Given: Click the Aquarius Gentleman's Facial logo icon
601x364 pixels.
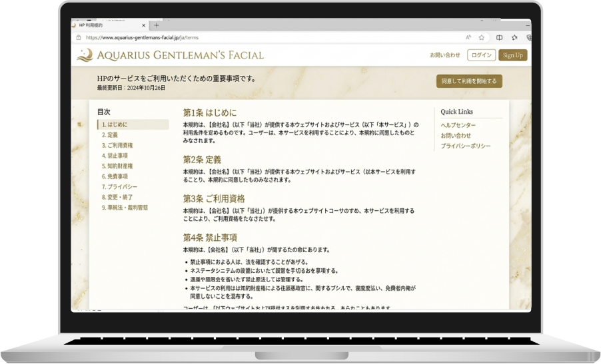Looking at the screenshot, I should point(85,55).
